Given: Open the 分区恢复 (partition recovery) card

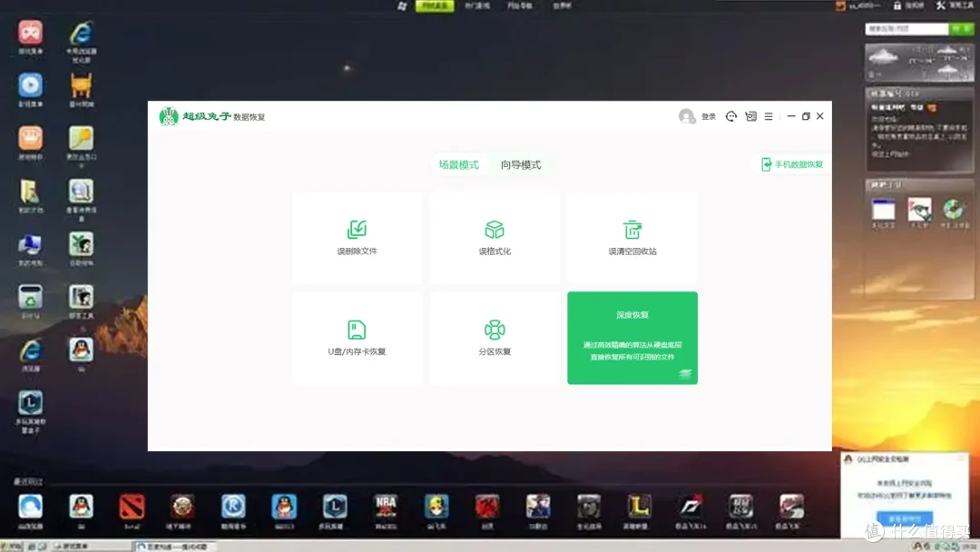Looking at the screenshot, I should click(495, 338).
